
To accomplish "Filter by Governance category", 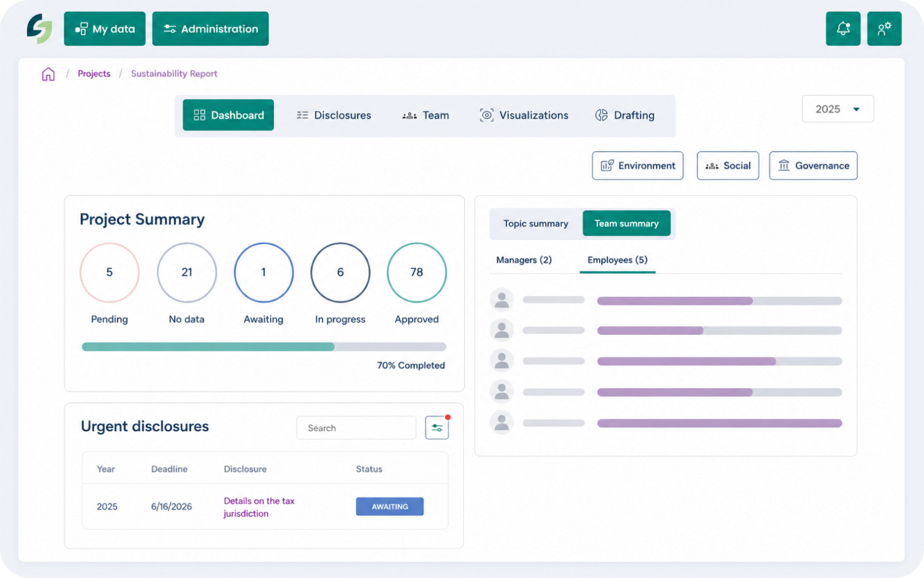I will coord(813,166).
